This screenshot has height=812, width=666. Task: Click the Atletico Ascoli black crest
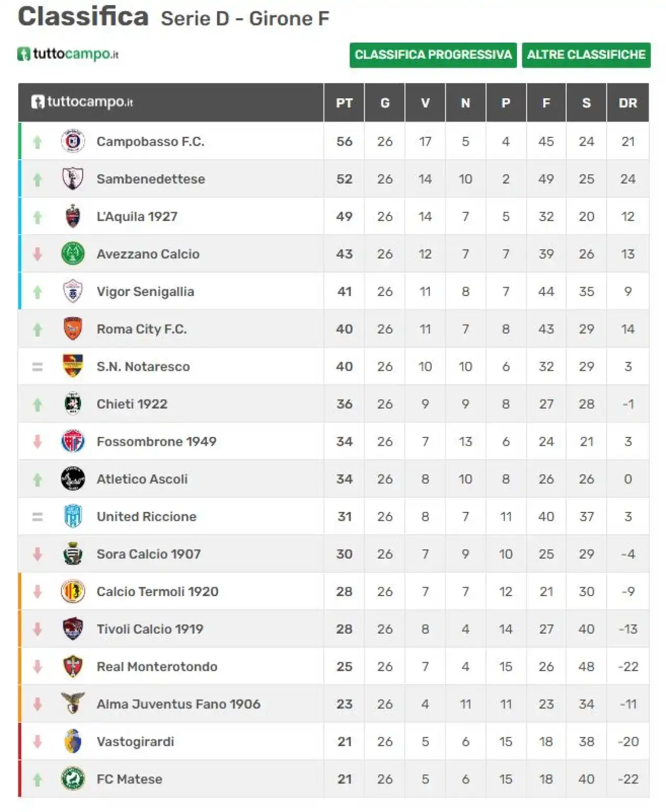(x=73, y=479)
